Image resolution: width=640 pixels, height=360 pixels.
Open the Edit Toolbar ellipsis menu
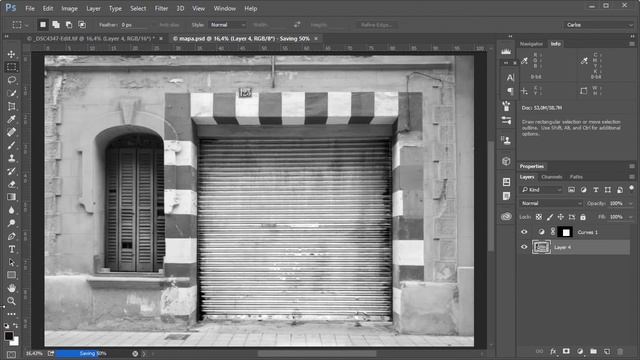[11, 314]
